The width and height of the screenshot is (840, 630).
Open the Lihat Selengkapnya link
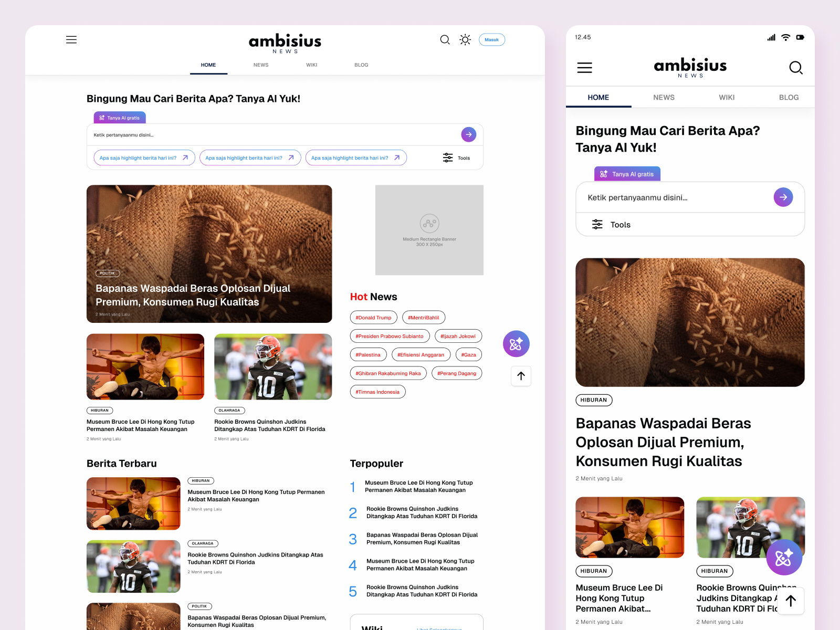[439, 628]
